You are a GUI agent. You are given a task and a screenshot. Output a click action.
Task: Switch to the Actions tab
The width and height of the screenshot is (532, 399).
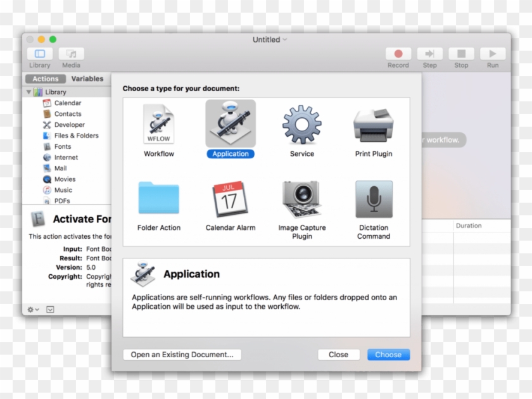coord(45,79)
